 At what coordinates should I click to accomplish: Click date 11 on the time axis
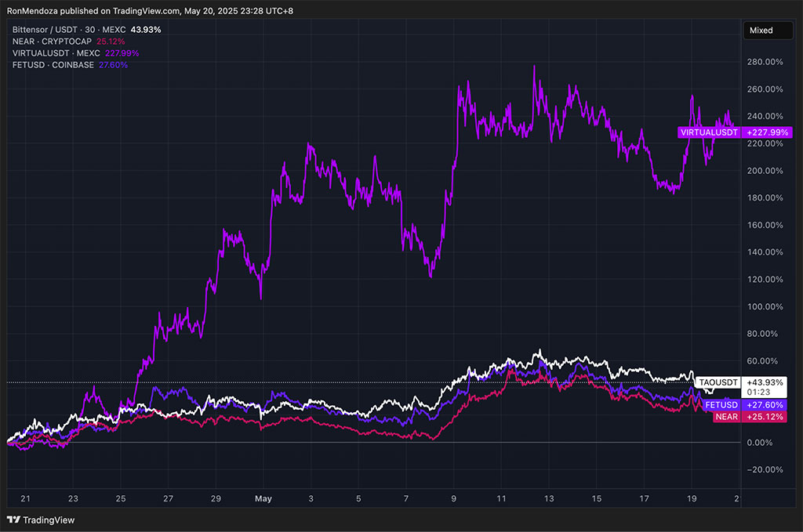501,498
